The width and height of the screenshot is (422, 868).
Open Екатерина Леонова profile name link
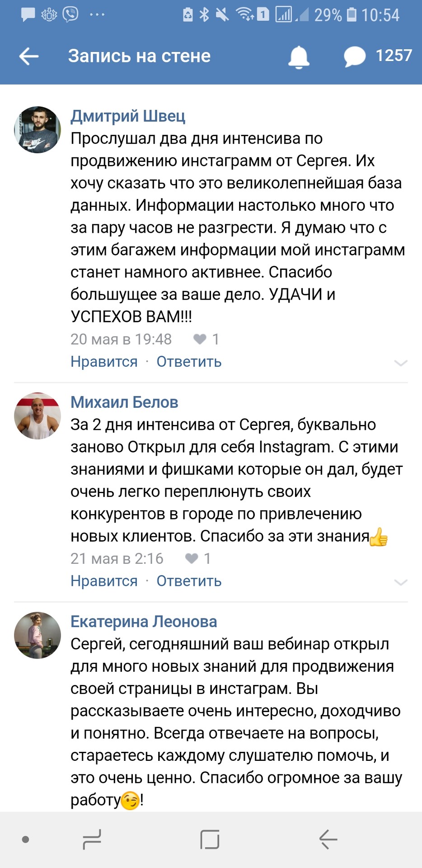tap(144, 622)
